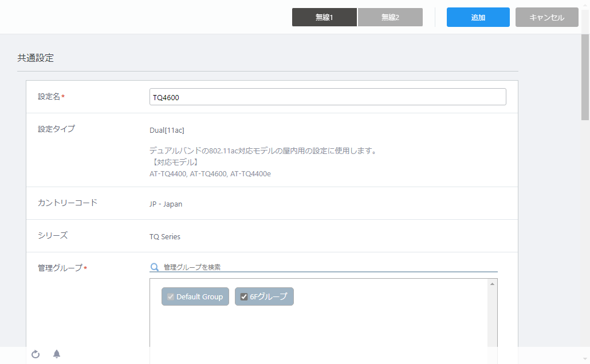Viewport: 590px width, 364px height.
Task: Click the refresh icon at bottom left
Action: point(36,354)
